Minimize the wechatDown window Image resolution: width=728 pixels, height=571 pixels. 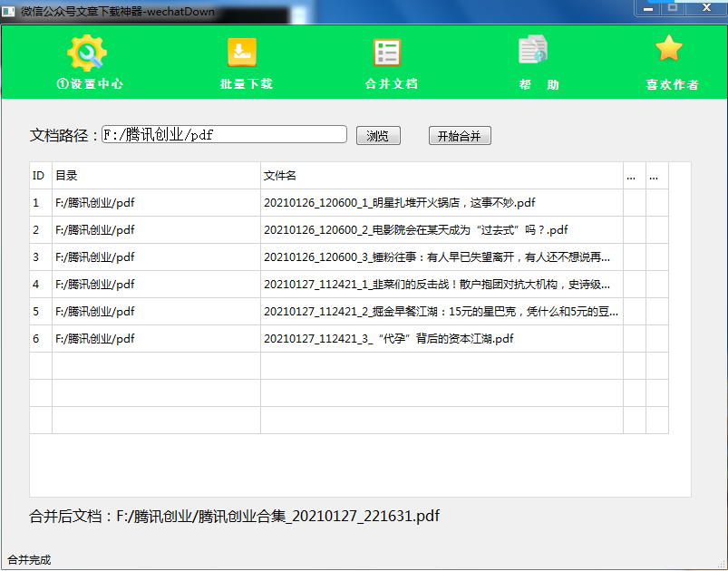648,8
